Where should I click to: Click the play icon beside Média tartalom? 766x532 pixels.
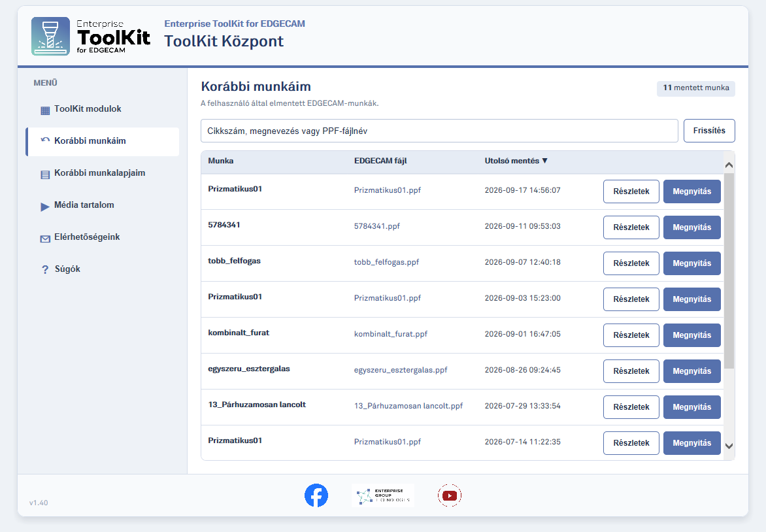pos(45,207)
